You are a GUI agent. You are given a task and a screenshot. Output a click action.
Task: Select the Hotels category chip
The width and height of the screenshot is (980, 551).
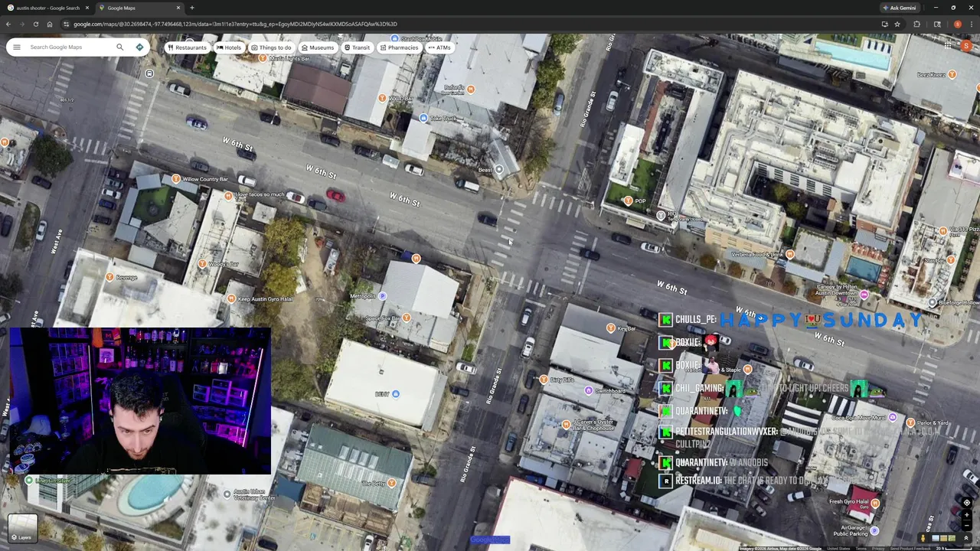coord(229,47)
